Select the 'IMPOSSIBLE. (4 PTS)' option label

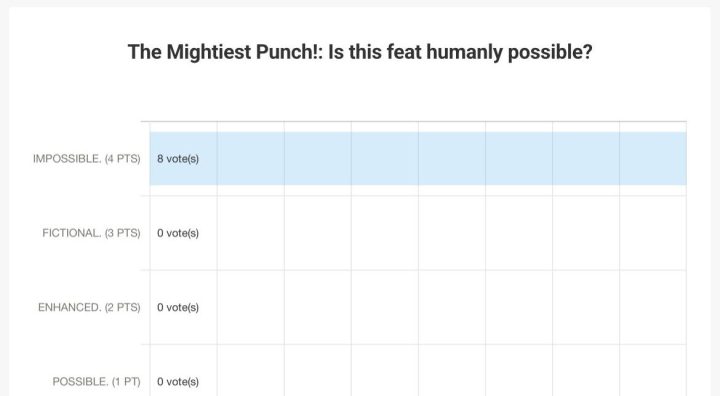[87, 158]
